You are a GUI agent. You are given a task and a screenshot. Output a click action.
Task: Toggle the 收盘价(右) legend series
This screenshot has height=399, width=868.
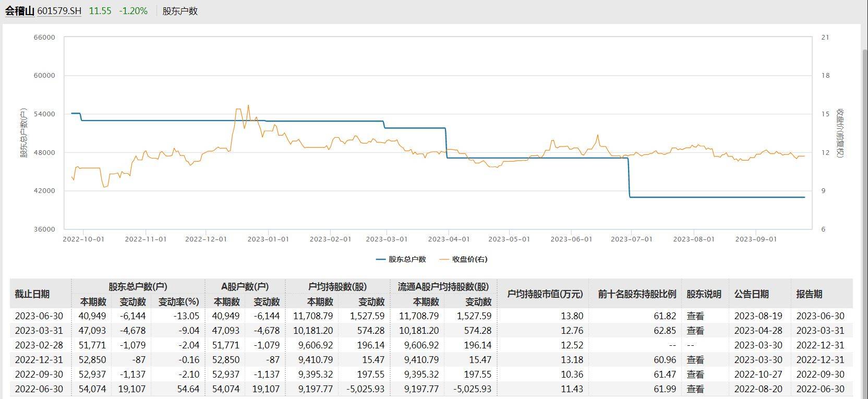pos(463,259)
